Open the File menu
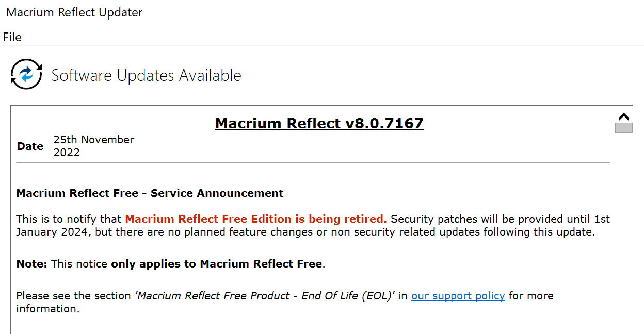The image size is (644, 334). [x=12, y=37]
